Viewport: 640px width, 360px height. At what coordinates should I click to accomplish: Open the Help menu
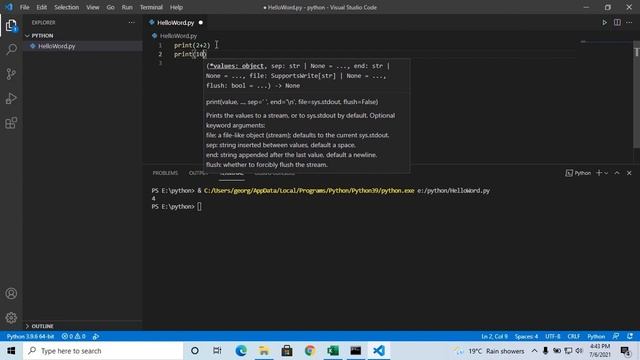[x=176, y=7]
